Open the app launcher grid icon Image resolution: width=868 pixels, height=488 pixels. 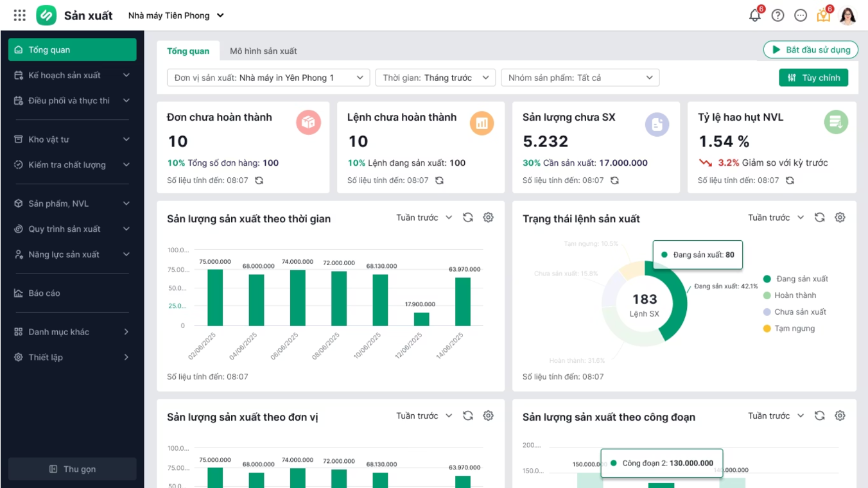(19, 15)
